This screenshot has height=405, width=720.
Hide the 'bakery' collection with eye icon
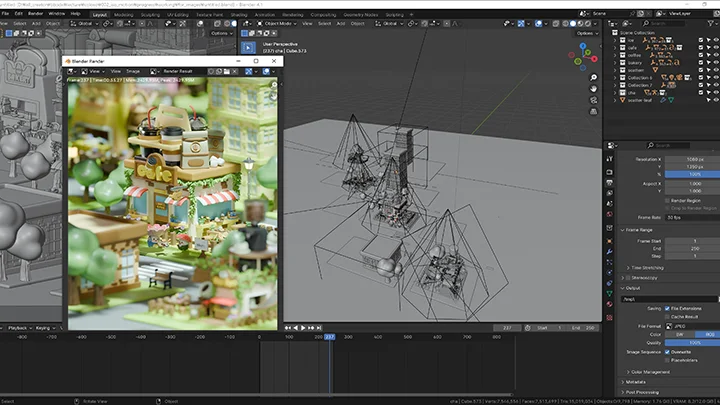point(716,62)
